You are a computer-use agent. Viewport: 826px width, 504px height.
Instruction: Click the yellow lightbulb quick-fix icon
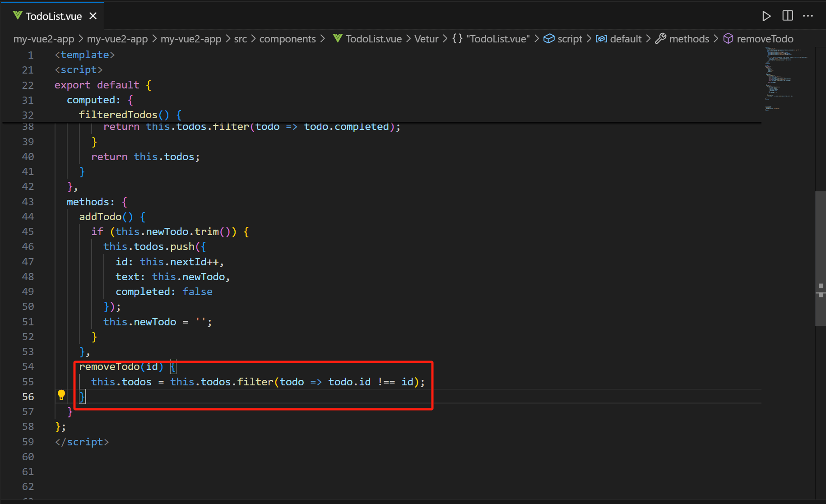[x=61, y=395]
